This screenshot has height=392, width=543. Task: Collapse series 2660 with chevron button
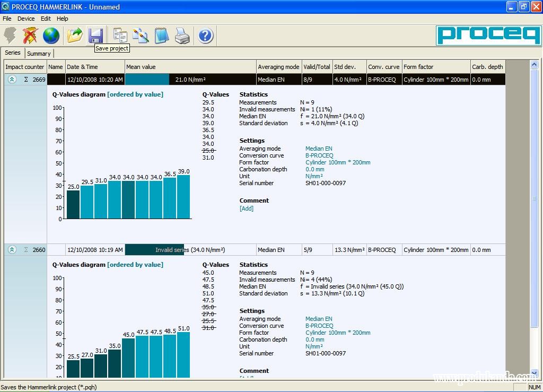tap(12, 250)
